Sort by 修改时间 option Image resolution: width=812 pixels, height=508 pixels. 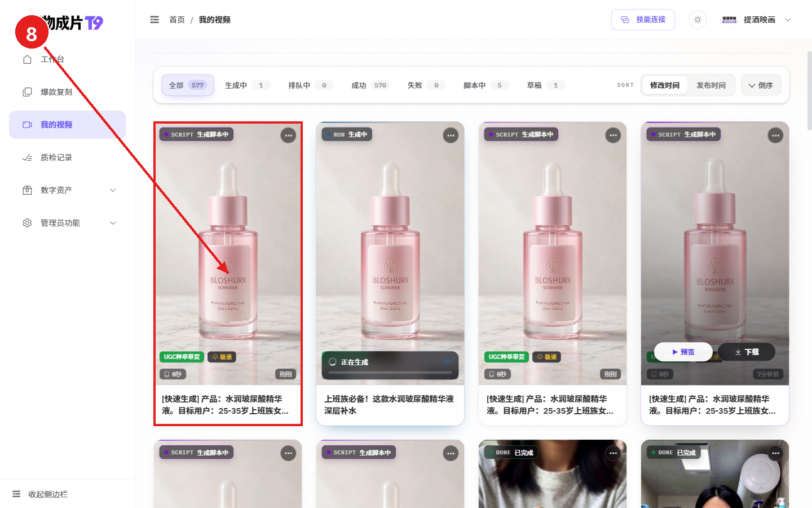[665, 85]
